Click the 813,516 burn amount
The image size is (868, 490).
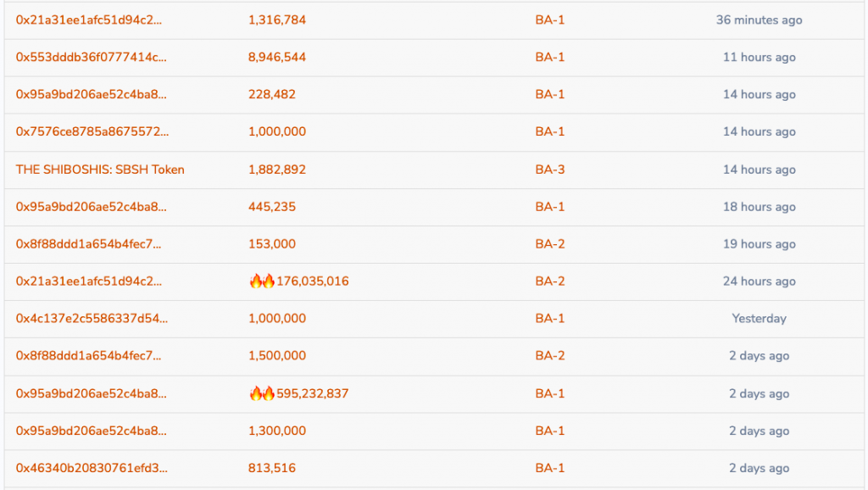(x=272, y=468)
